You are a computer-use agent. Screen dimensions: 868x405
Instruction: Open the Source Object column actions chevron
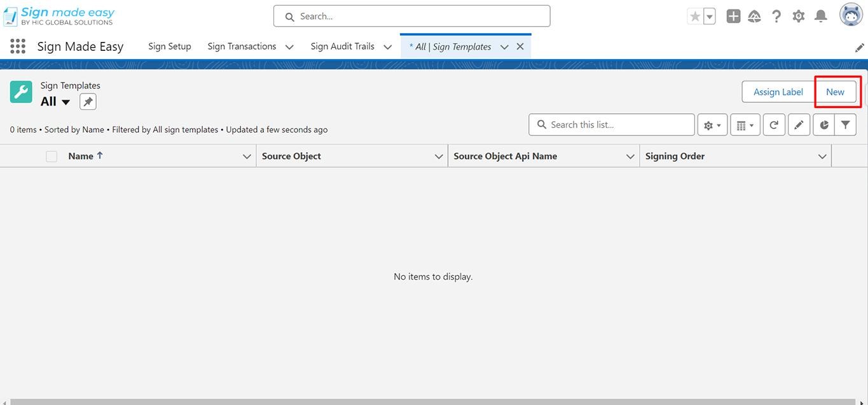coord(439,156)
